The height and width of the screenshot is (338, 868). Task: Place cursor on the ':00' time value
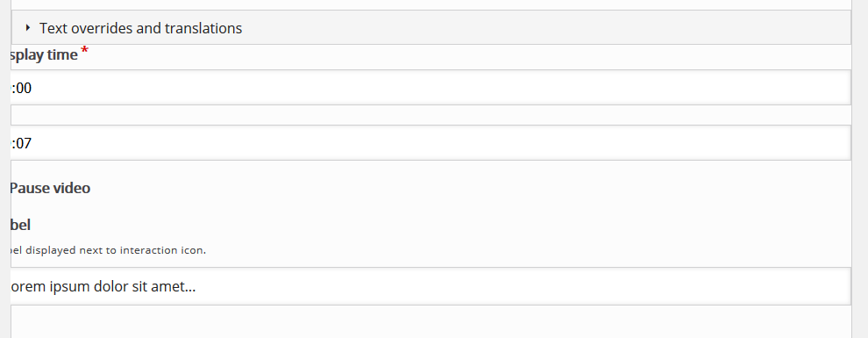21,88
